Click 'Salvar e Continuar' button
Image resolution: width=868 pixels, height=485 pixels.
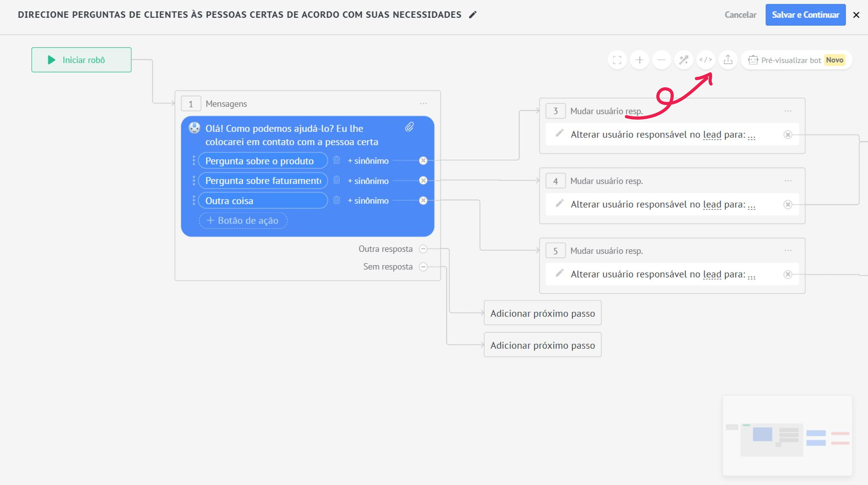pos(805,15)
